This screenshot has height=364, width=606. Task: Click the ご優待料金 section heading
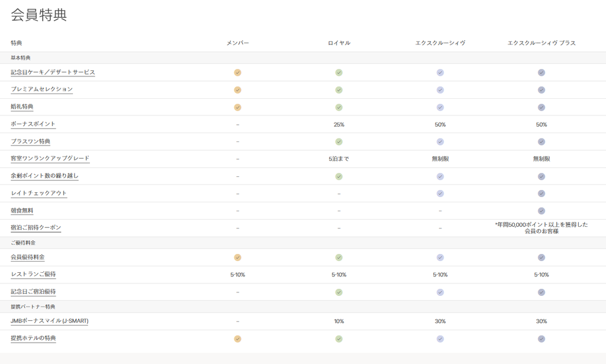click(23, 243)
